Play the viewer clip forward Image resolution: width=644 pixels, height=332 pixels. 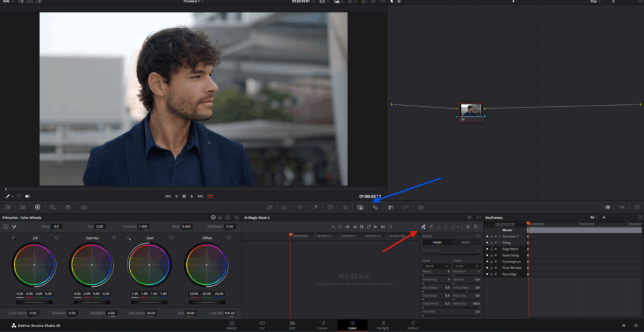(192, 196)
